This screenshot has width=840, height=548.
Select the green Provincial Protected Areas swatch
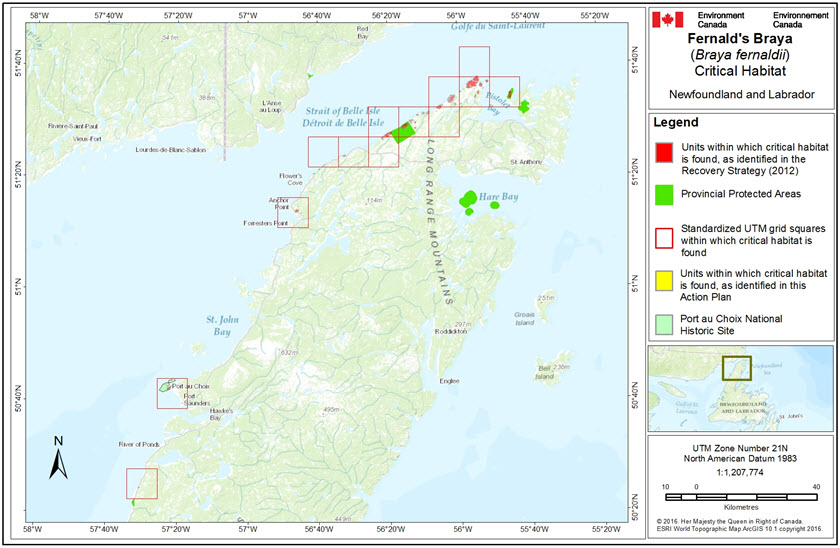(663, 191)
